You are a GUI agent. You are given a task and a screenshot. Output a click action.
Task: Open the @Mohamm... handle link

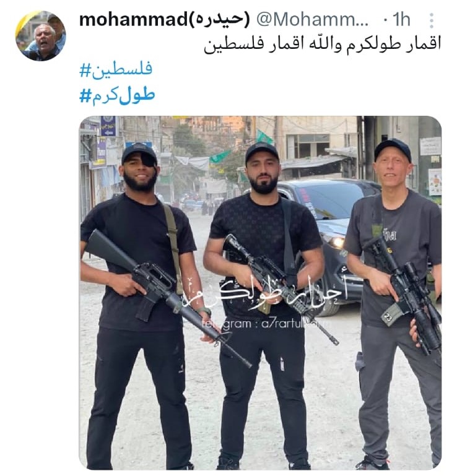click(x=313, y=20)
